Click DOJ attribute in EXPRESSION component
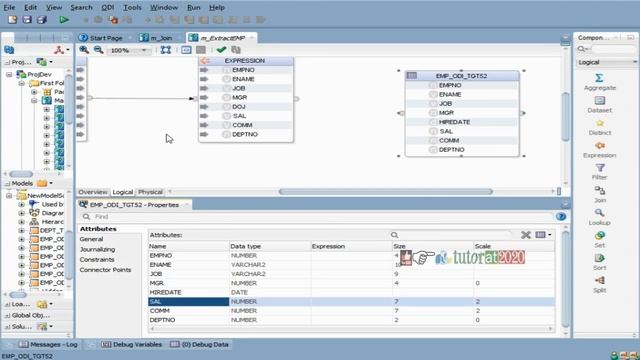The width and height of the screenshot is (640, 360). point(238,107)
